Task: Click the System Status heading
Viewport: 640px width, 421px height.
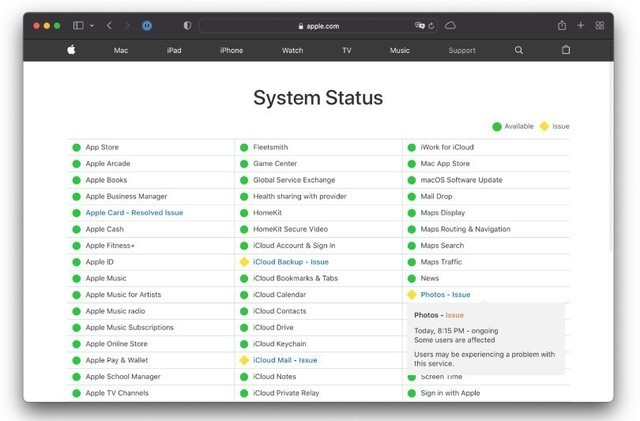Action: (x=318, y=98)
